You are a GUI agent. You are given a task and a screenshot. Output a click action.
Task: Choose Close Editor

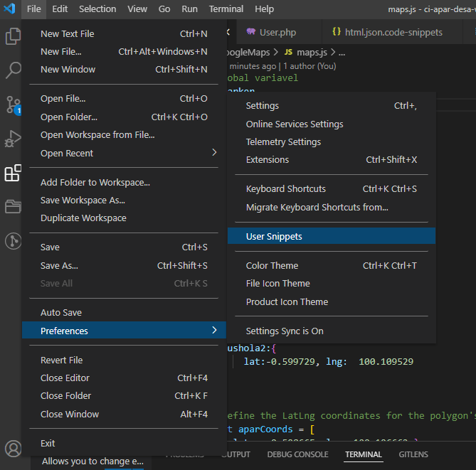pos(124,378)
